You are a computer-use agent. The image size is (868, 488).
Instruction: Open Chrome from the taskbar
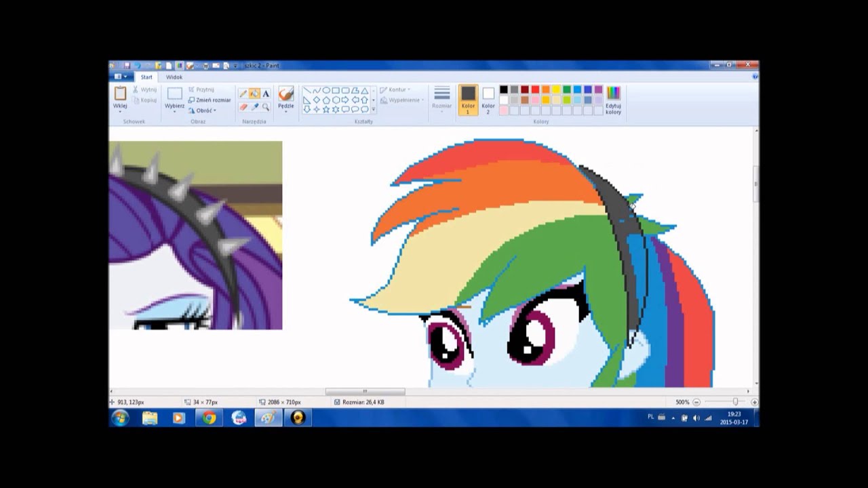pos(209,418)
